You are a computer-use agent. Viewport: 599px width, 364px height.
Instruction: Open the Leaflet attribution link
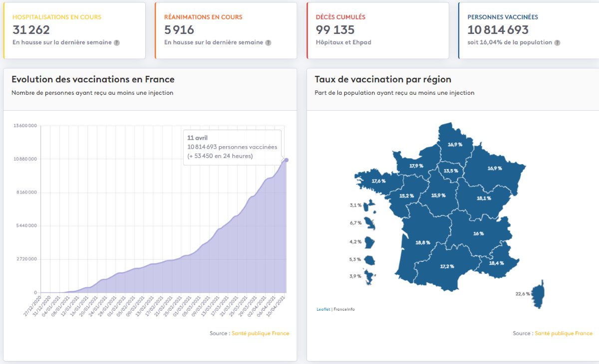pos(323,309)
